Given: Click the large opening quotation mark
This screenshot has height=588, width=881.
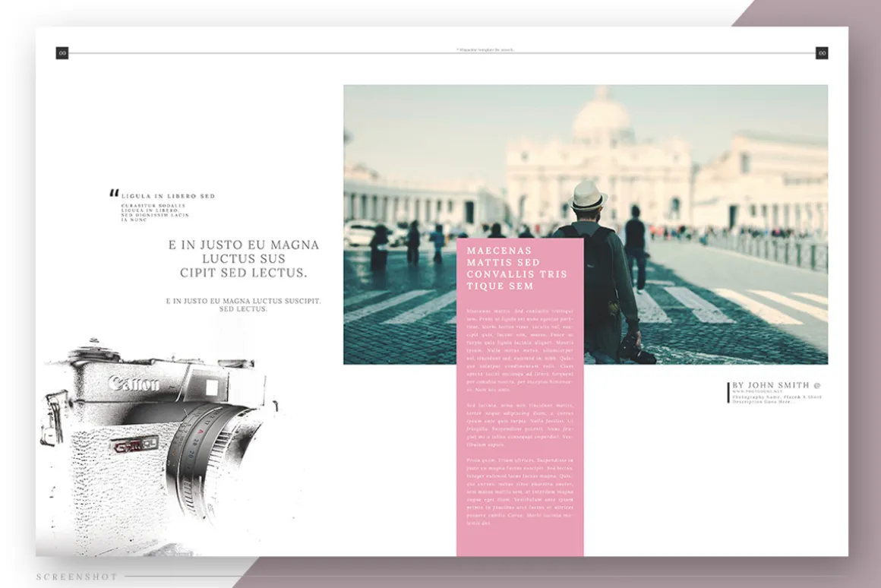Looking at the screenshot, I should [x=114, y=194].
